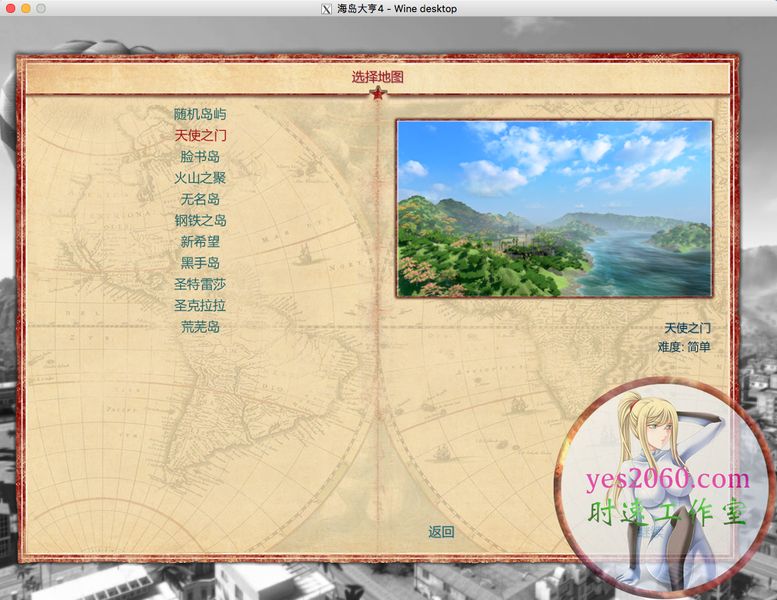The image size is (777, 600).
Task: Click the 难度: 简单 difficulty label
Action: 684,347
